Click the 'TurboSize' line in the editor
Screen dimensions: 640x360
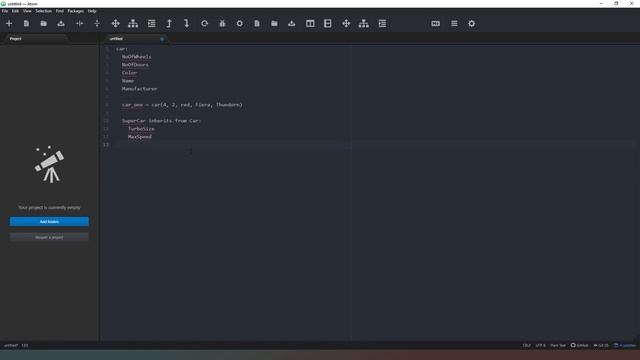141,129
